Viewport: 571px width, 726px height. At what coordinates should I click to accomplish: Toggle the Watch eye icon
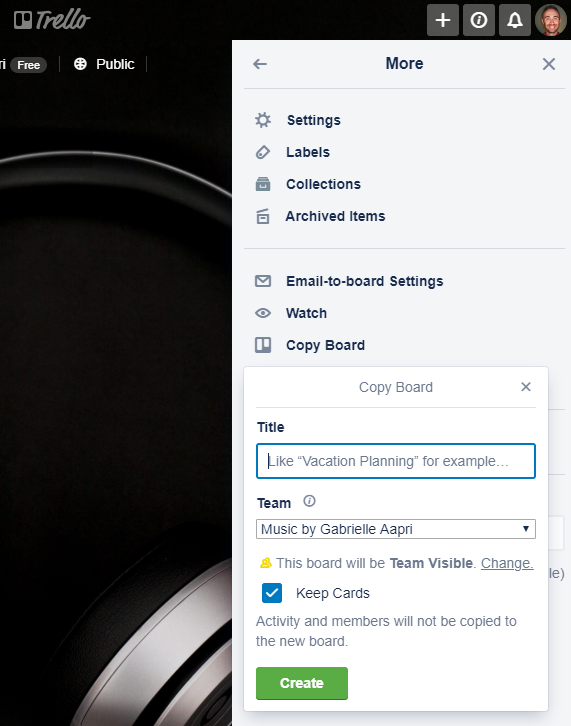263,313
